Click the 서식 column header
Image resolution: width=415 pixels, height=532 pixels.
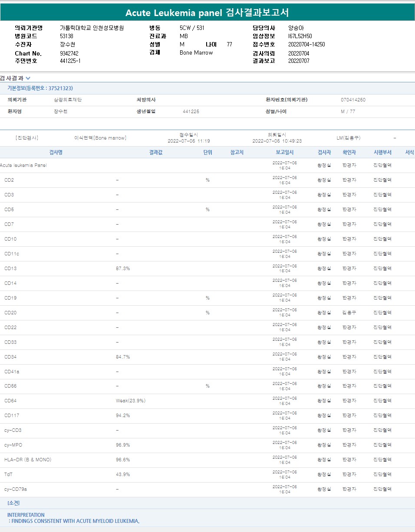[x=409, y=152]
